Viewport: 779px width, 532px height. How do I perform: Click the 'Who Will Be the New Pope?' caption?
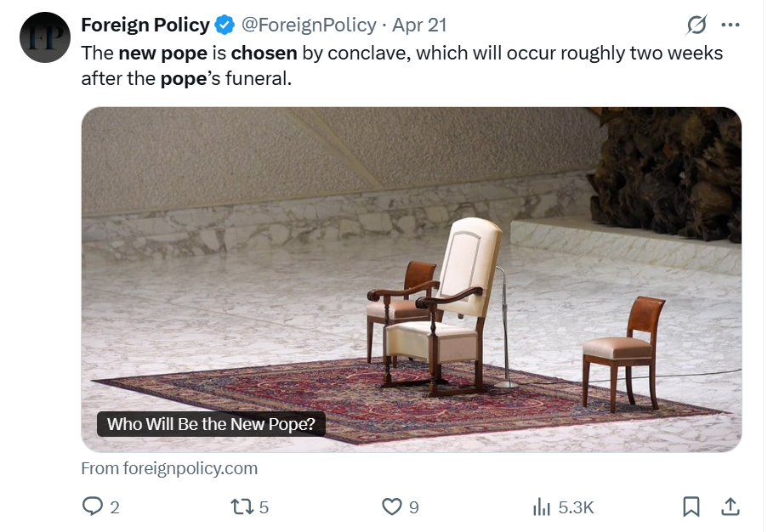212,424
